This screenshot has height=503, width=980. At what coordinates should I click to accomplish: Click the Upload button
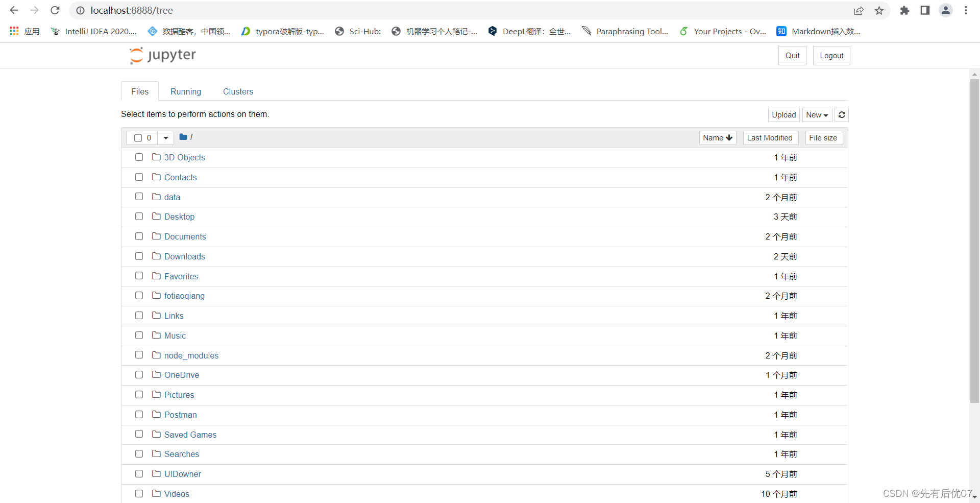click(783, 115)
